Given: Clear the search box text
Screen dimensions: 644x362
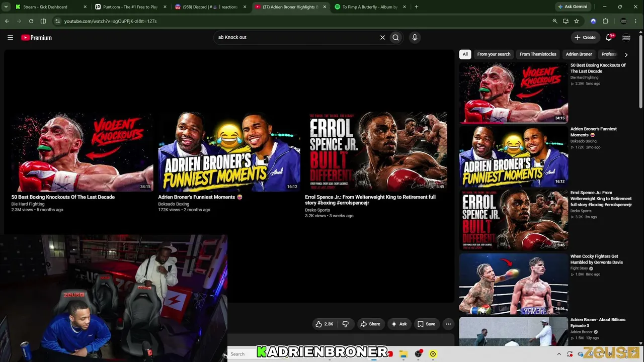Looking at the screenshot, I should (x=382, y=37).
